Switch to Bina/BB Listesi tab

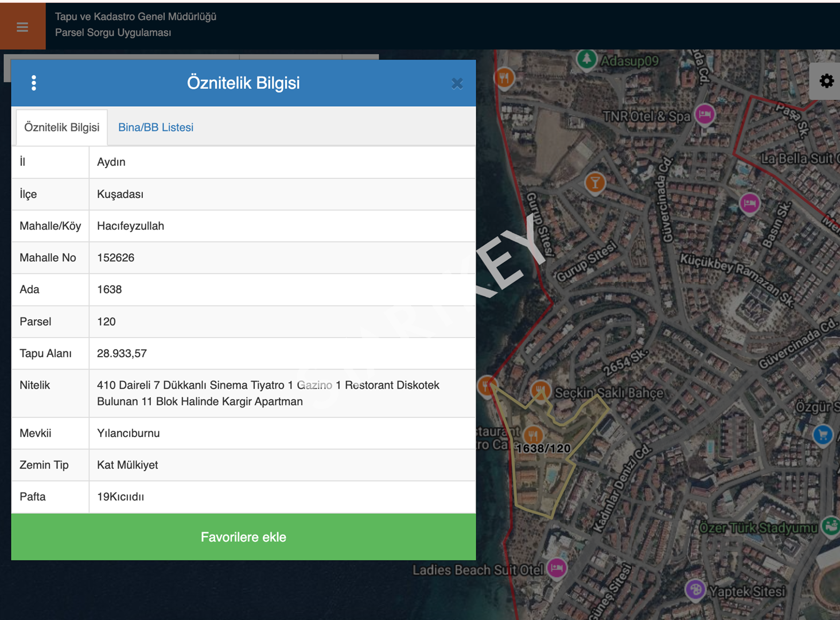click(155, 127)
